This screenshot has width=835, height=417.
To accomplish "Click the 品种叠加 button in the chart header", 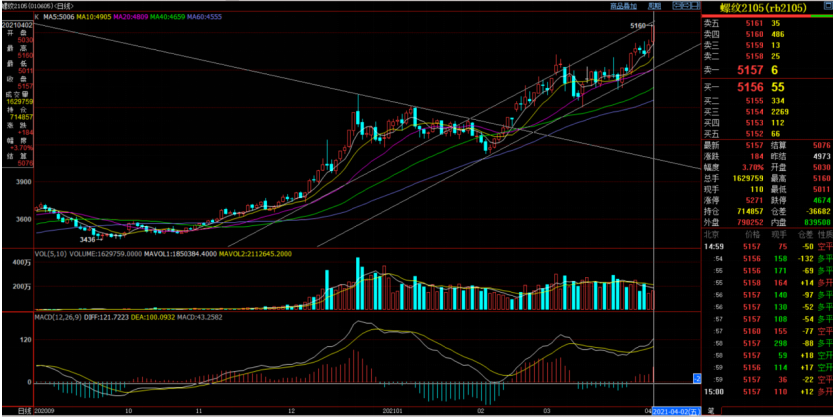I will tap(624, 6).
